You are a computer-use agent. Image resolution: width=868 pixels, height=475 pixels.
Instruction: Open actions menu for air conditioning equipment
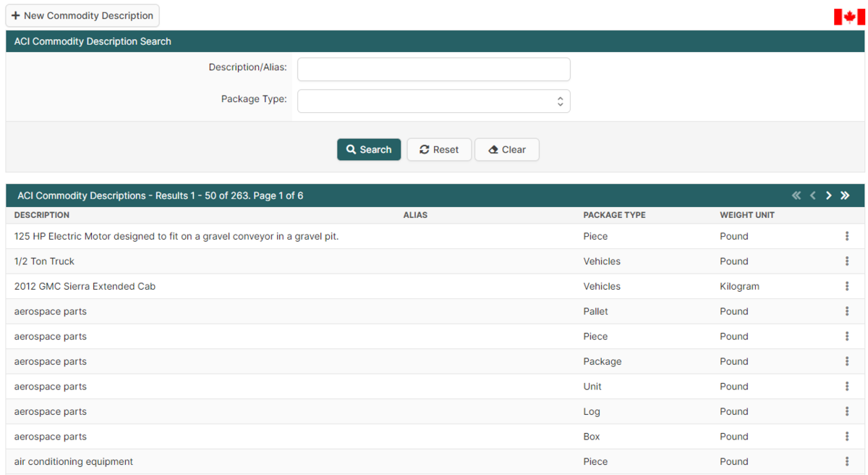click(x=847, y=461)
